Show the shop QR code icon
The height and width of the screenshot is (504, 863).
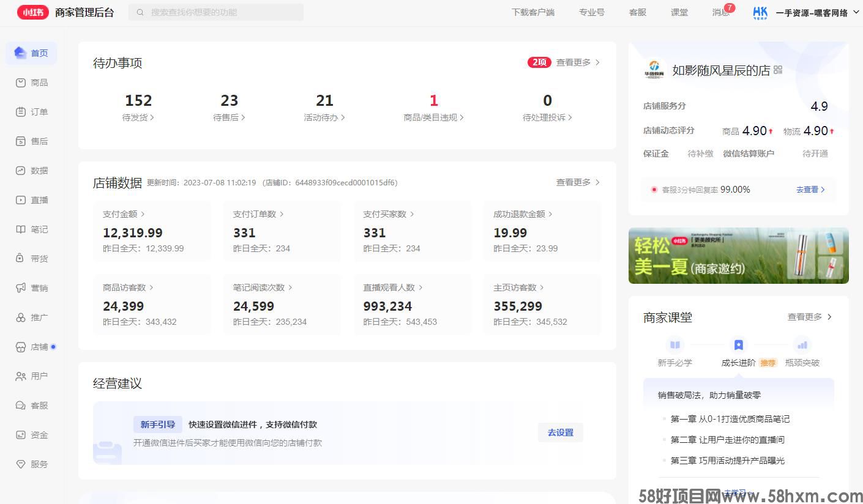point(778,70)
